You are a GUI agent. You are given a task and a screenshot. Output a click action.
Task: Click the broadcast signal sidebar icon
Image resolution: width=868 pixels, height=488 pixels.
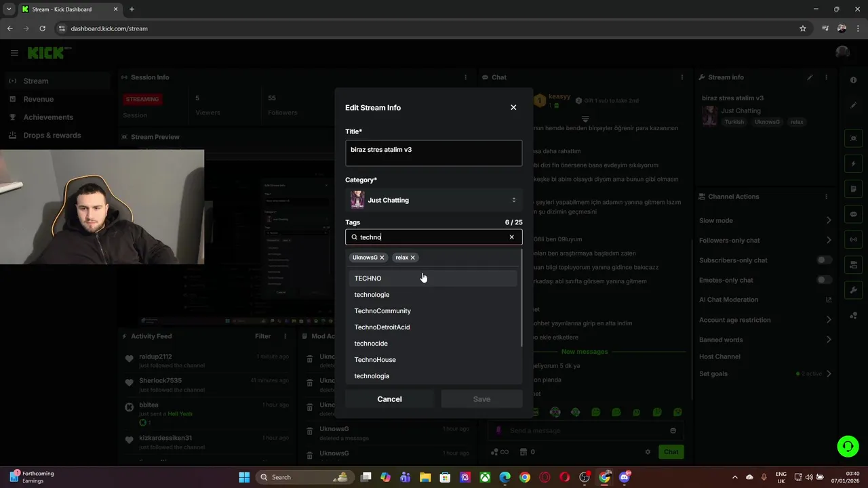853,239
